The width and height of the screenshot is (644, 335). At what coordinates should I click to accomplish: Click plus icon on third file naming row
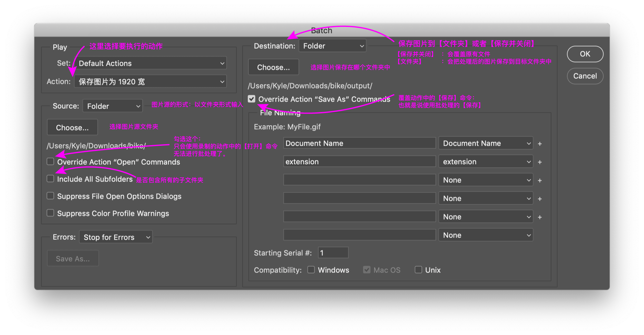click(540, 180)
